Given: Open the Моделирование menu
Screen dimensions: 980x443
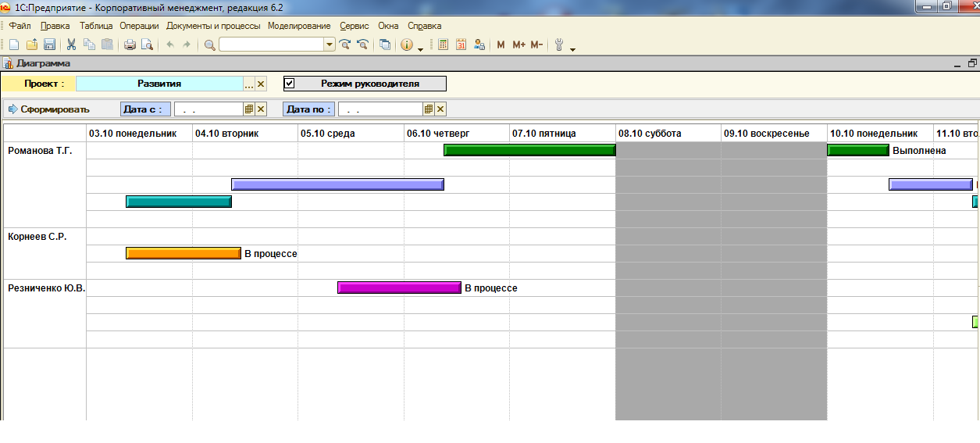Looking at the screenshot, I should pyautogui.click(x=299, y=26).
